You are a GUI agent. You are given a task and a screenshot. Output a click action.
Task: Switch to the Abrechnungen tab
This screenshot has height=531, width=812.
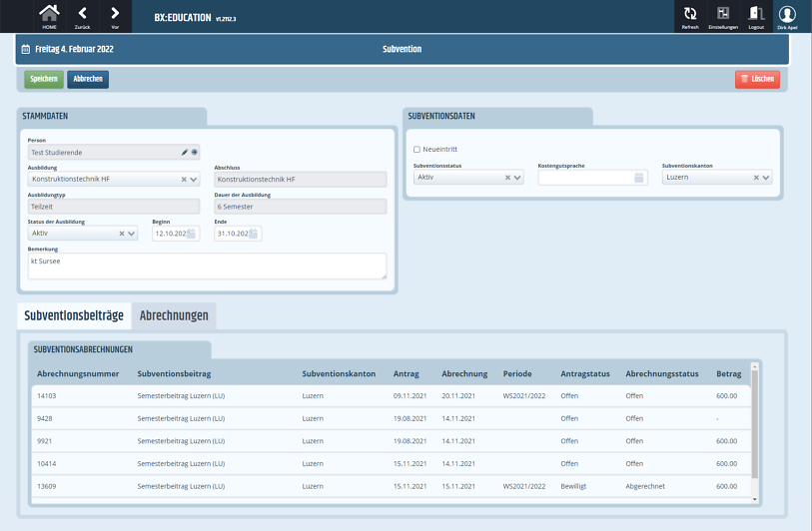(174, 315)
